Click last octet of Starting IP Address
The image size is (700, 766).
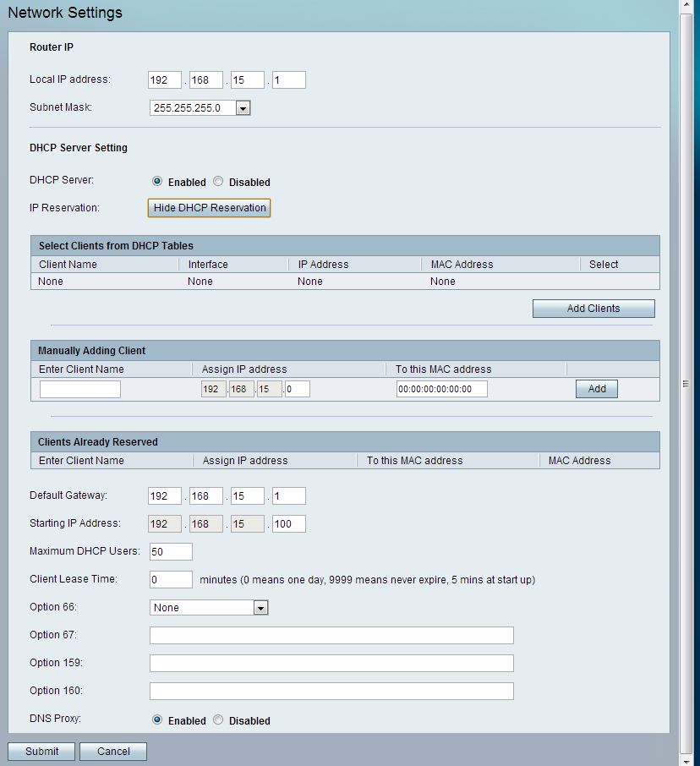[288, 524]
